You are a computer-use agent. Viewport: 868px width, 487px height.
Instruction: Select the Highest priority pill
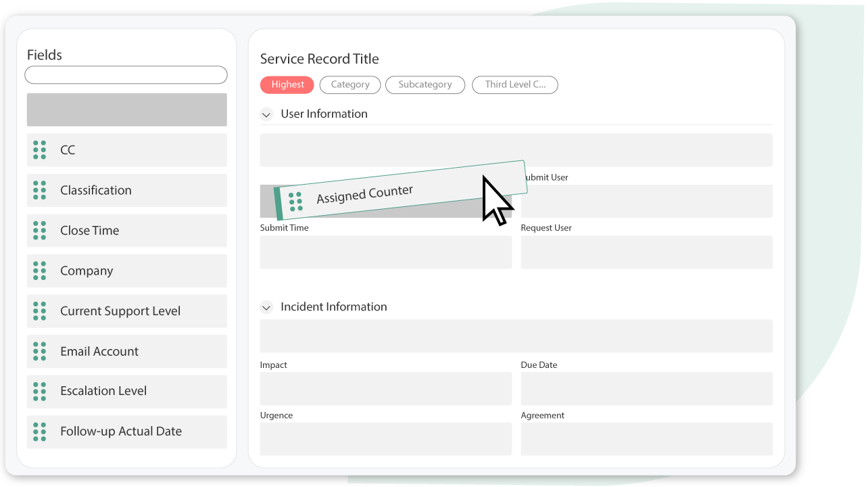pos(287,85)
